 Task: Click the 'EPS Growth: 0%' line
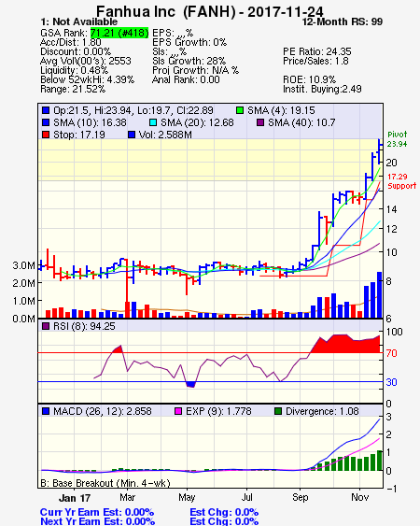(189, 42)
